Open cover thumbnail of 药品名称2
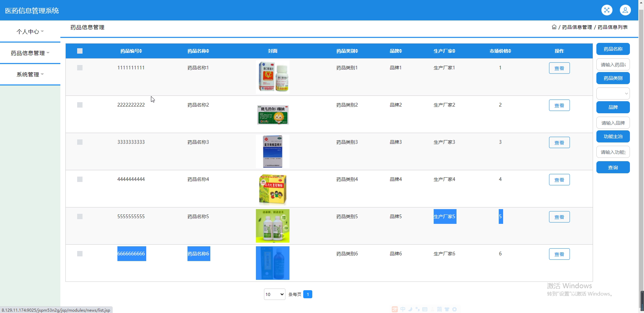The height and width of the screenshot is (313, 644). coord(273,114)
